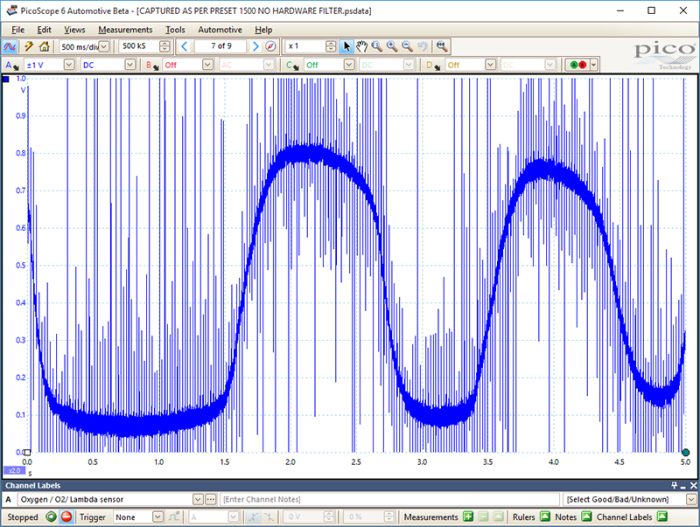Image resolution: width=700 pixels, height=527 pixels.
Task: Click the green start capture button
Action: tap(51, 517)
